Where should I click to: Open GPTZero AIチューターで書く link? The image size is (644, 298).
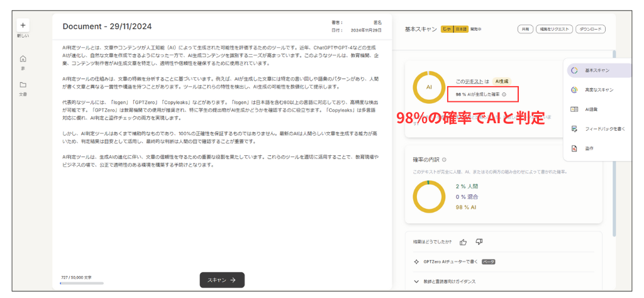[x=451, y=262]
